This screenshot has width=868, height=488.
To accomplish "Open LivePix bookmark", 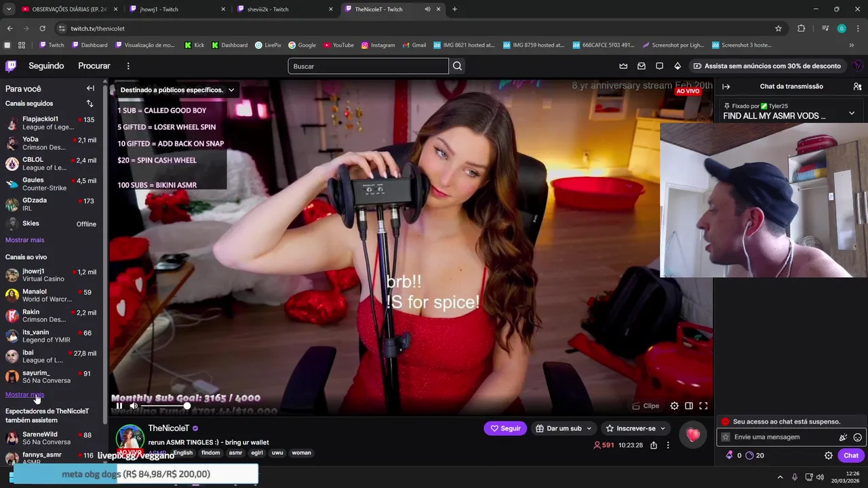I will [268, 45].
